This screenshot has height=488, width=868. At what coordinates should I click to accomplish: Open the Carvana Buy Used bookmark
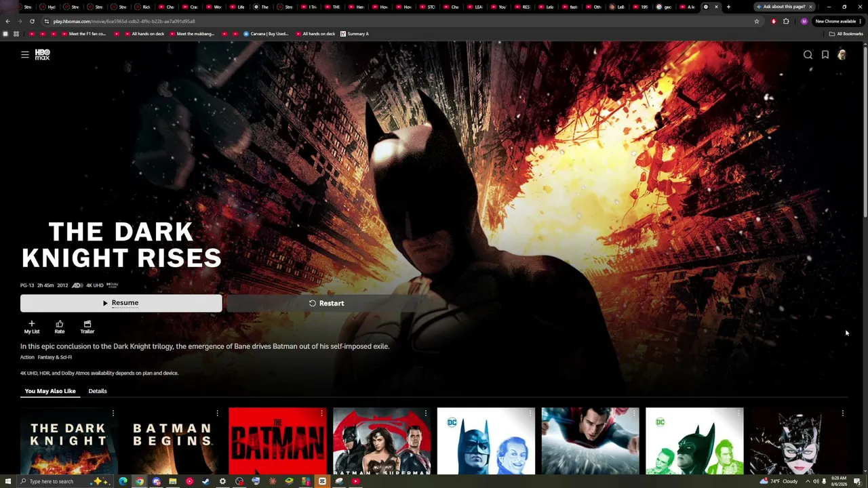(267, 34)
